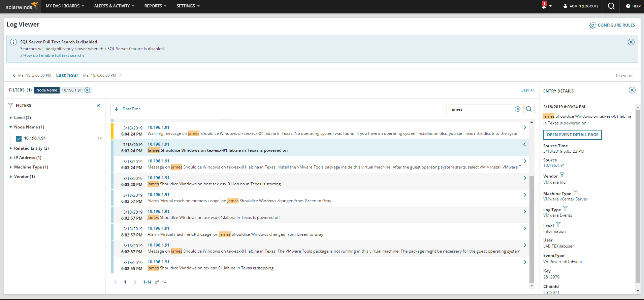Open the Settings menu

(188, 6)
